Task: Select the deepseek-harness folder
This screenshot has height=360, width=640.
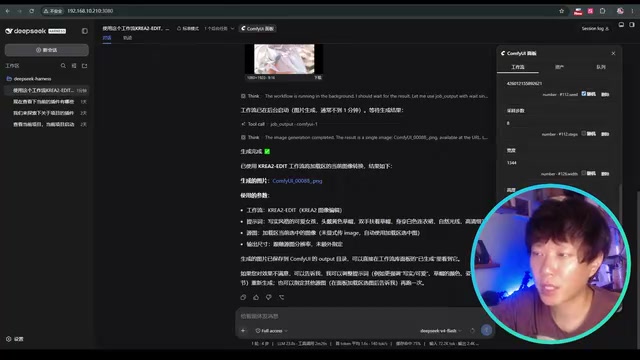Action: point(32,79)
